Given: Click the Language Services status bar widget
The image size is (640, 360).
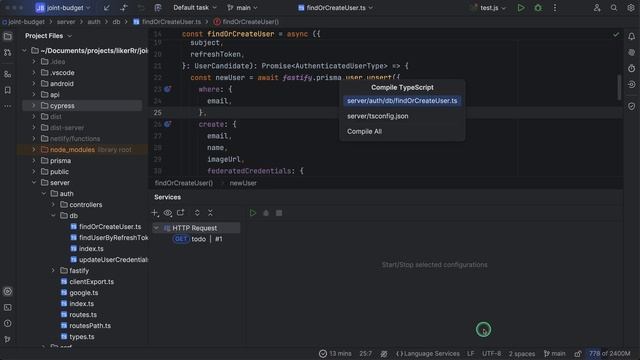Looking at the screenshot, I should [427, 353].
